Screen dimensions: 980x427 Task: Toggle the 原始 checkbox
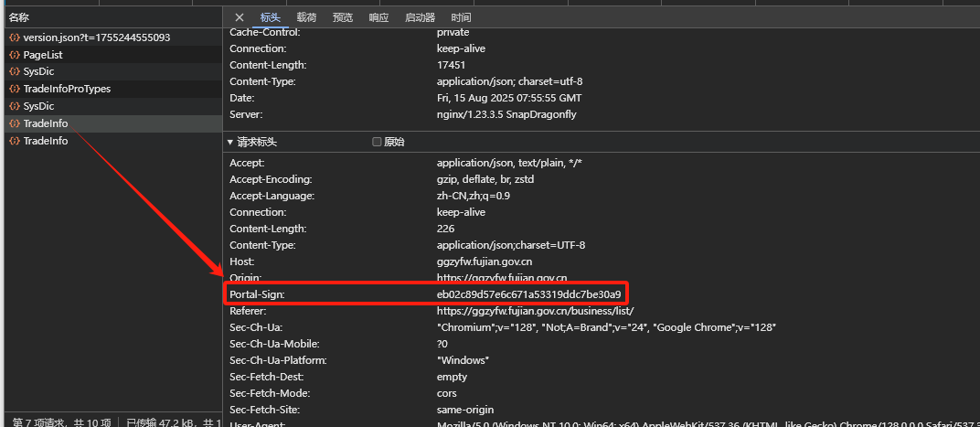coord(377,142)
